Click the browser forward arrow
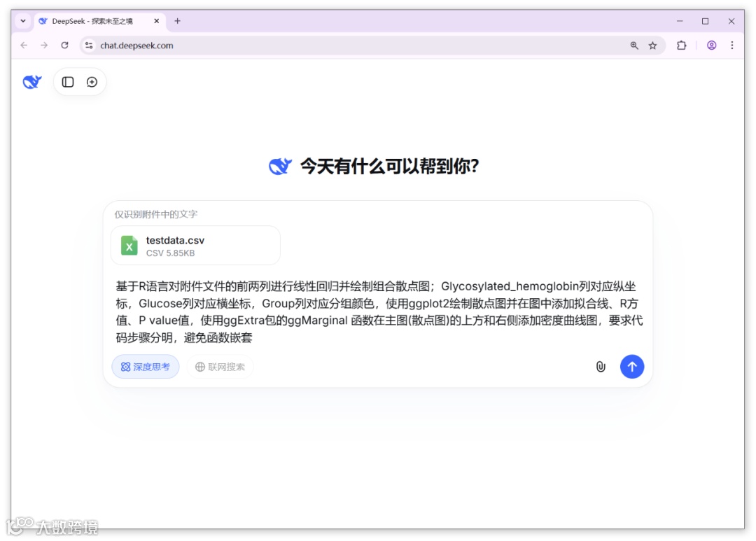 click(44, 45)
